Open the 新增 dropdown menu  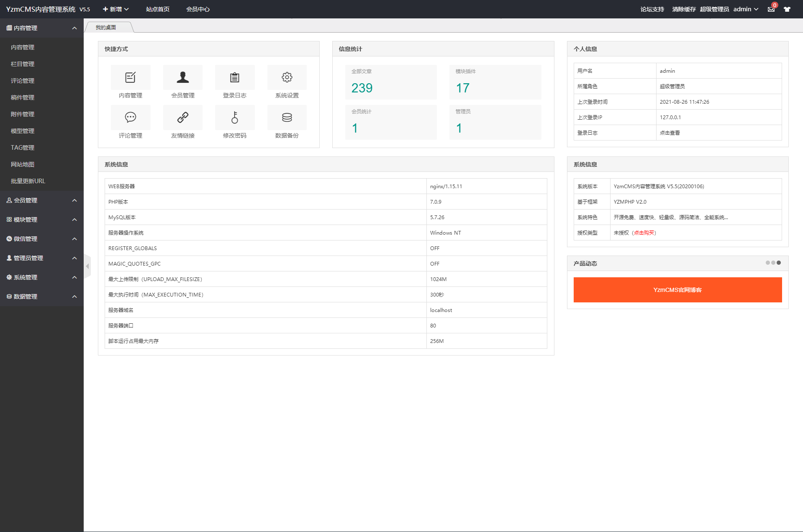pyautogui.click(x=116, y=9)
